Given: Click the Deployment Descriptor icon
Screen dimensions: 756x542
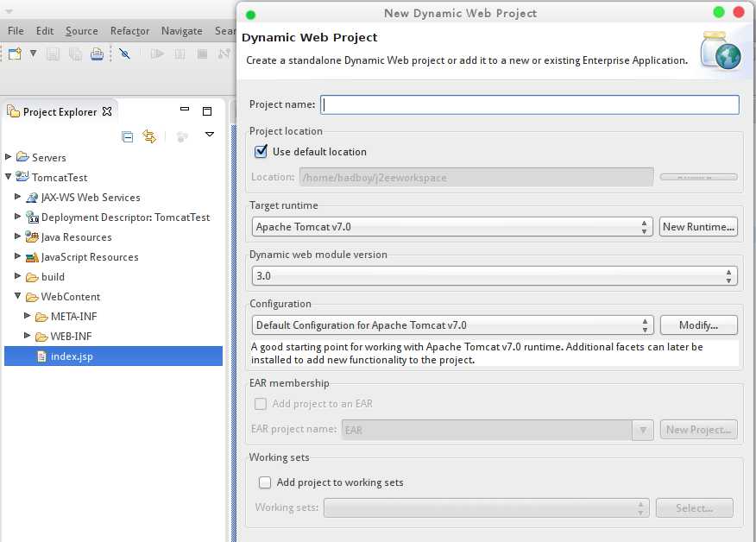Looking at the screenshot, I should tap(32, 217).
